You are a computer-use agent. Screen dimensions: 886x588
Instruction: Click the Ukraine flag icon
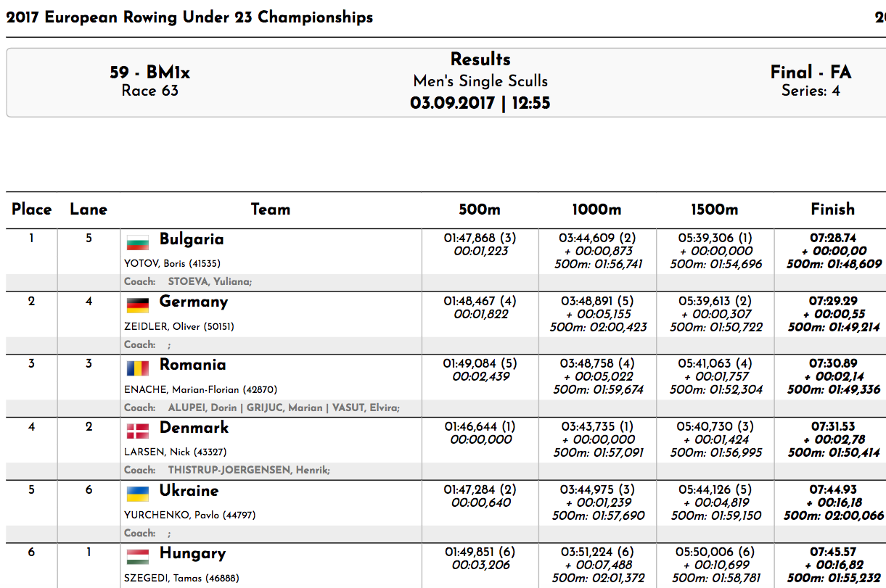coord(138,494)
